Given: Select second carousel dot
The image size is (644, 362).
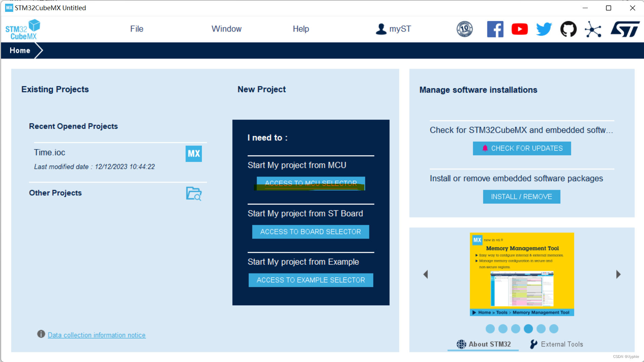Looking at the screenshot, I should click(503, 328).
